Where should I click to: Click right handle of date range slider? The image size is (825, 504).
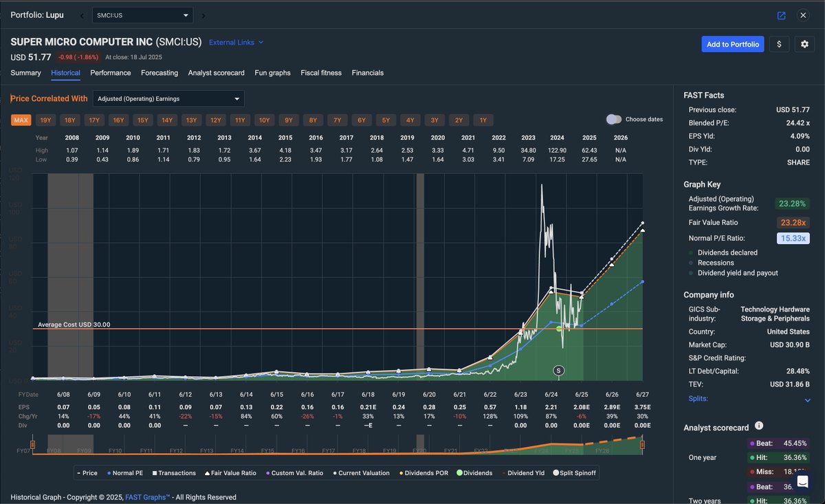[642, 445]
